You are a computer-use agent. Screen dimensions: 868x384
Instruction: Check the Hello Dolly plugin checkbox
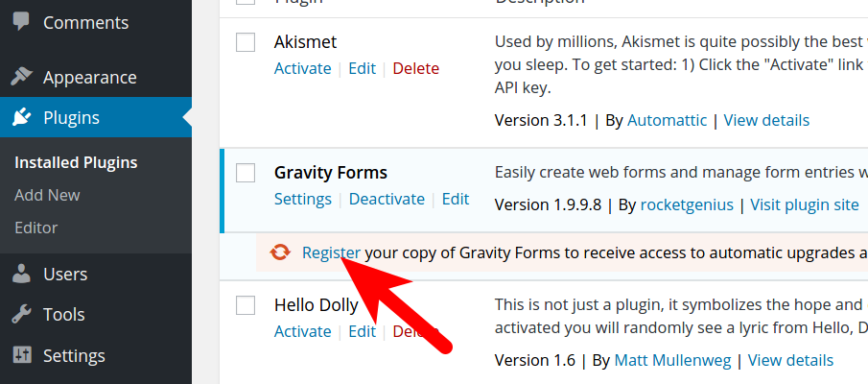click(x=246, y=305)
